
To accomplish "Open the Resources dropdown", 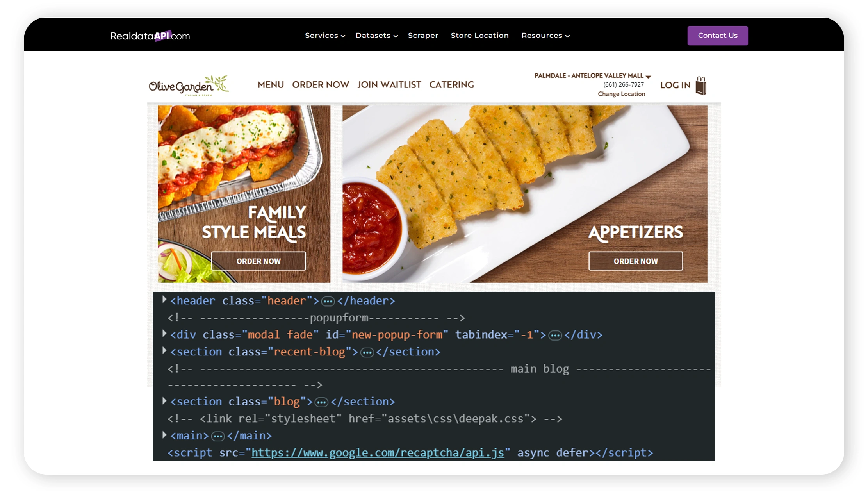I will [545, 35].
